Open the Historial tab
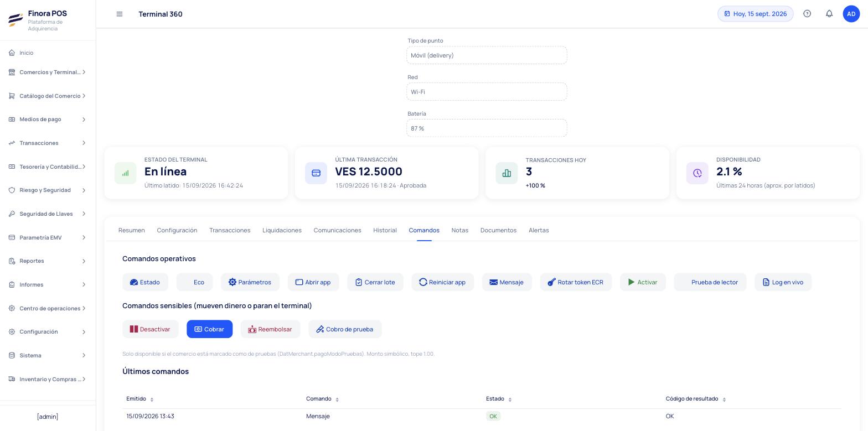 point(385,230)
